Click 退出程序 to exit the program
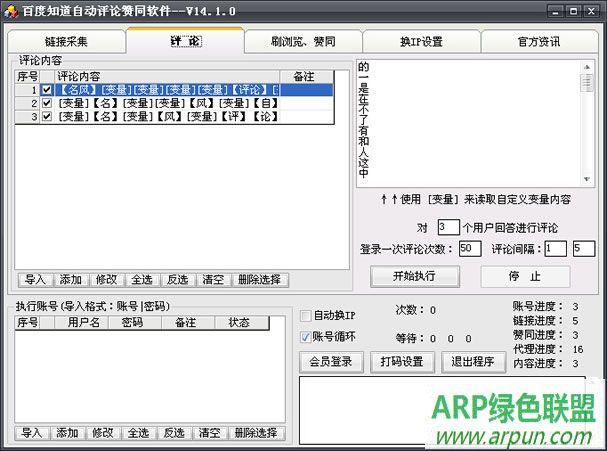The image size is (607, 451). [x=472, y=361]
